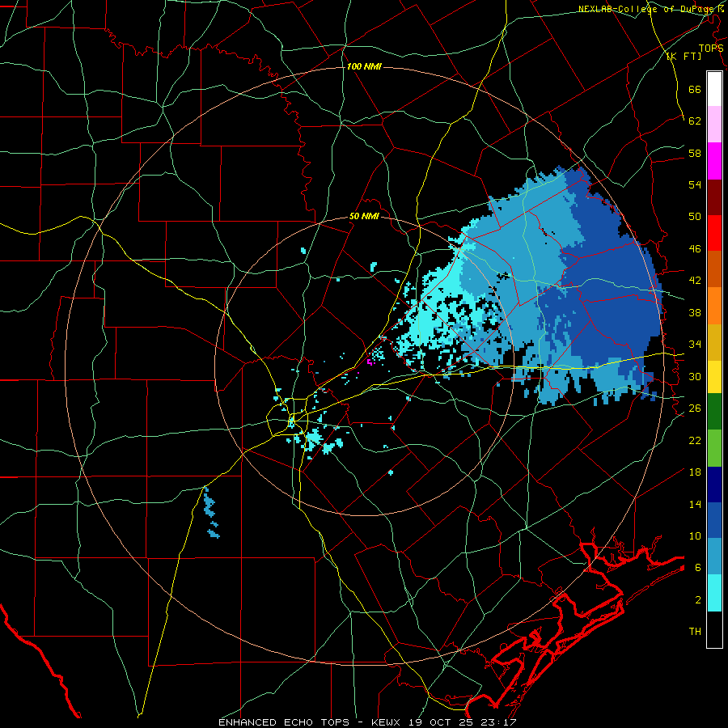Viewport: 728px width, 728px height.
Task: Click the dark orange legend swatch between 46 and 42
Action: [x=714, y=269]
